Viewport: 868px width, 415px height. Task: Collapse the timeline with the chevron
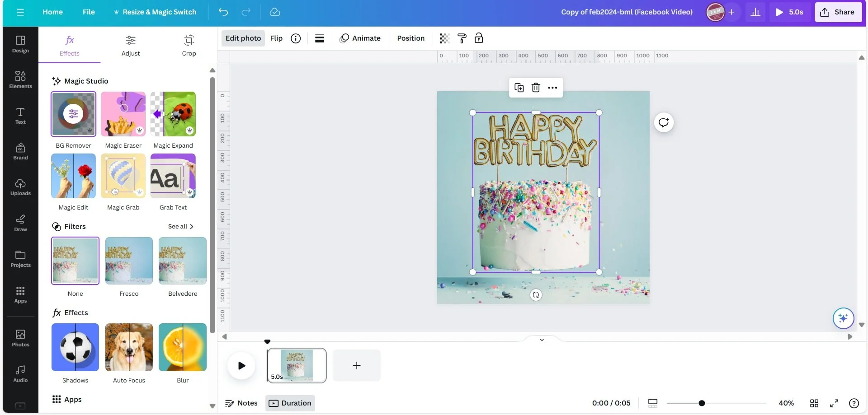coord(541,339)
